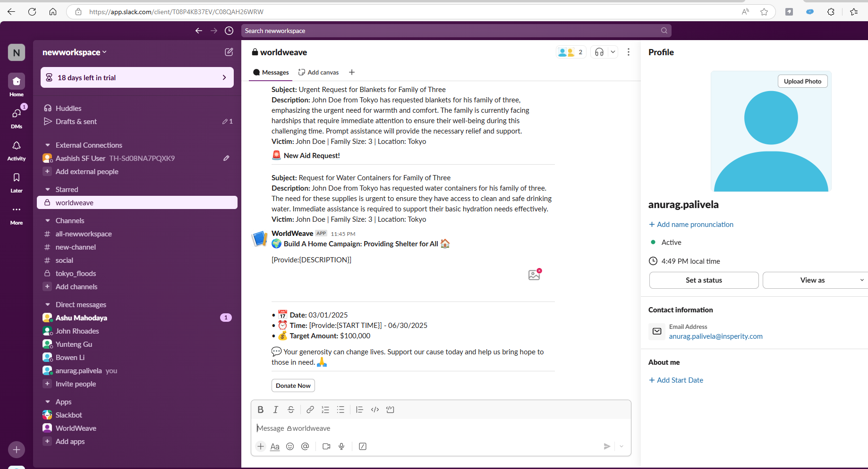Viewport: 868px width, 469px height.
Task: Go forward in Slack history
Action: (214, 31)
